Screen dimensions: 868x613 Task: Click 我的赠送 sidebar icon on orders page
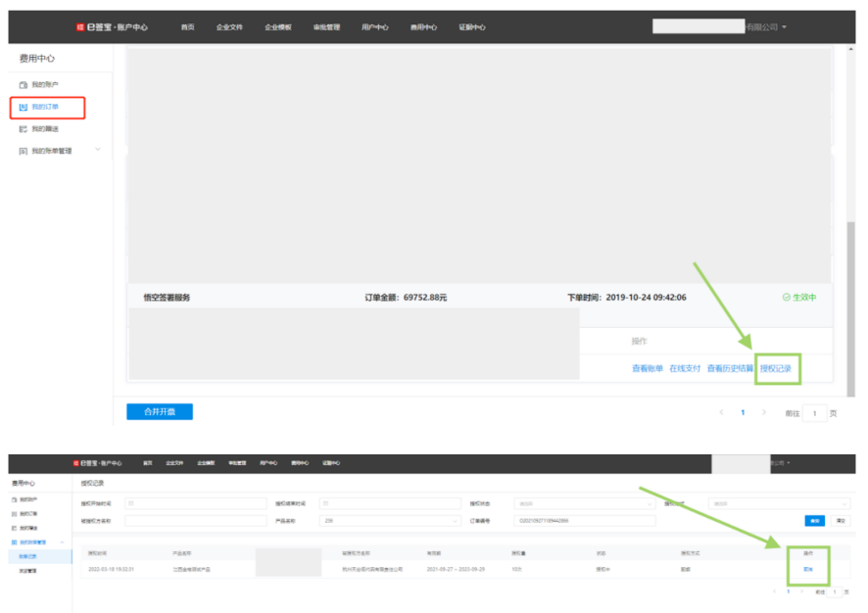(24, 129)
